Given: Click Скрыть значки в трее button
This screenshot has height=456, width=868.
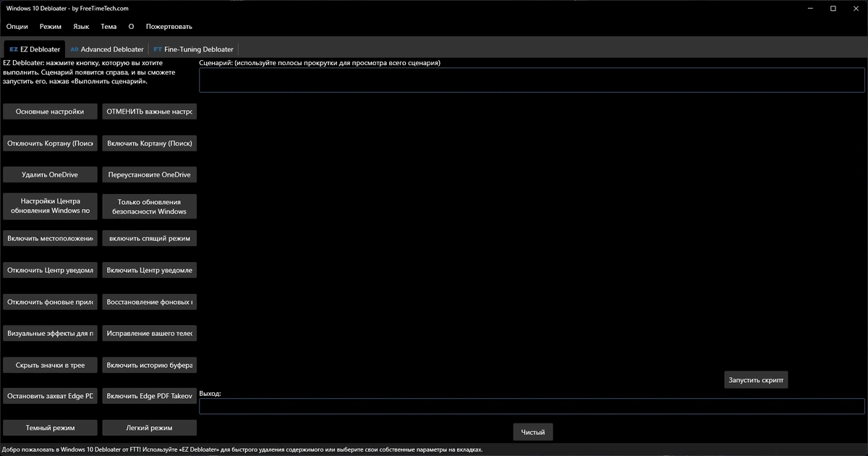Looking at the screenshot, I should [50, 365].
